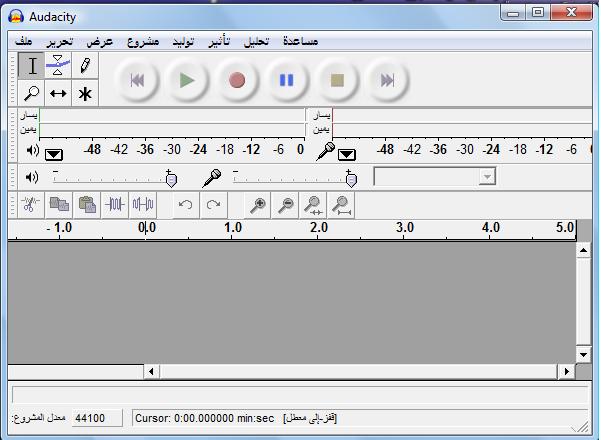Screen dimensions: 601x440
Task: Click the Zoom In toolbar icon
Action: 258,205
